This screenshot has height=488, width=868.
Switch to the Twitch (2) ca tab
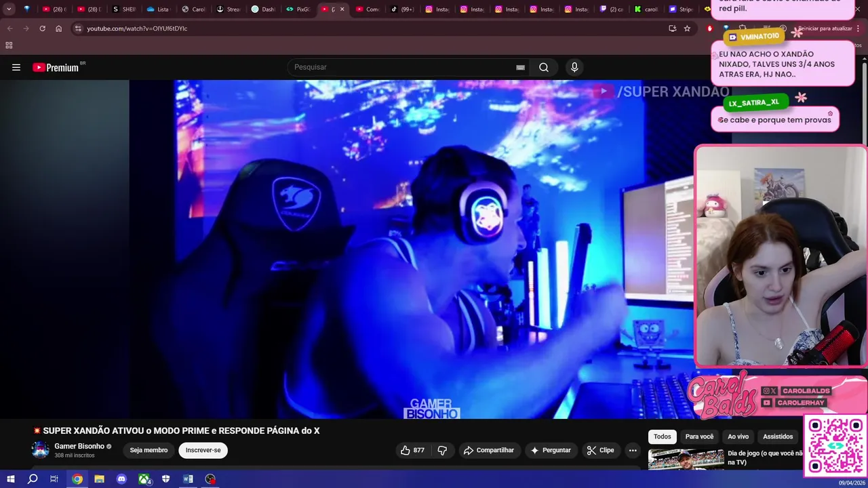point(612,9)
